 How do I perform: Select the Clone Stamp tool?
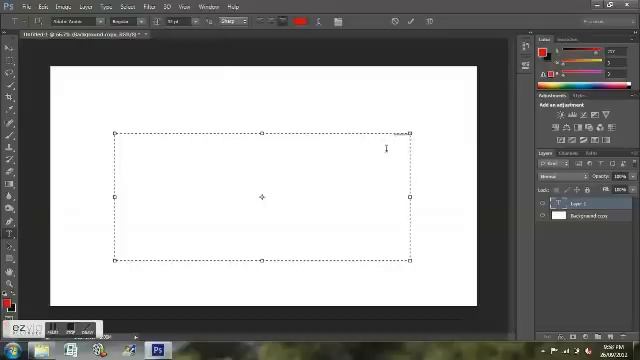coord(9,147)
